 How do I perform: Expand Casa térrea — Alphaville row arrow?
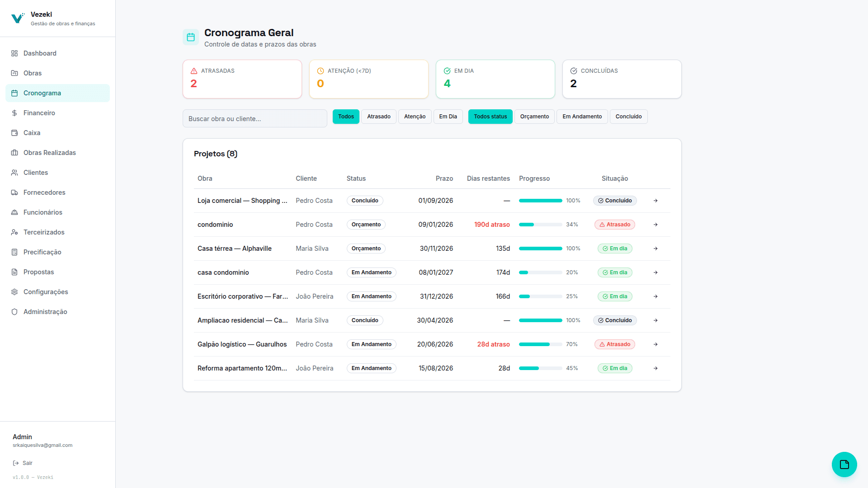[656, 249]
